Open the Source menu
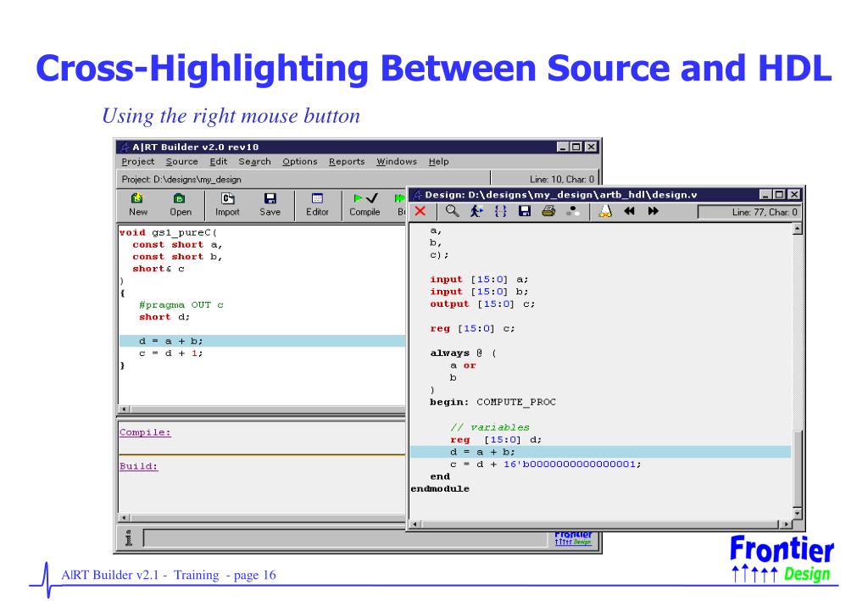 (x=181, y=162)
